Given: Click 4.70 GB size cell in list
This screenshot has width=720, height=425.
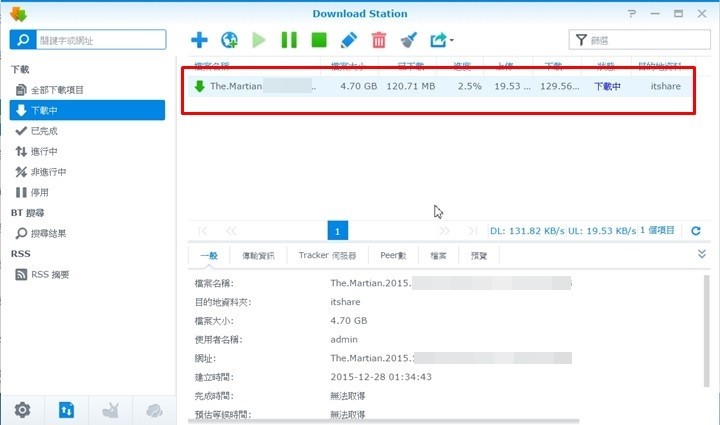Looking at the screenshot, I should tap(358, 86).
